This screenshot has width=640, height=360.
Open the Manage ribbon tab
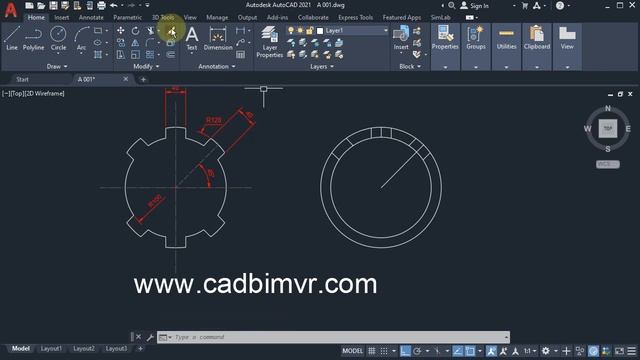[217, 18]
